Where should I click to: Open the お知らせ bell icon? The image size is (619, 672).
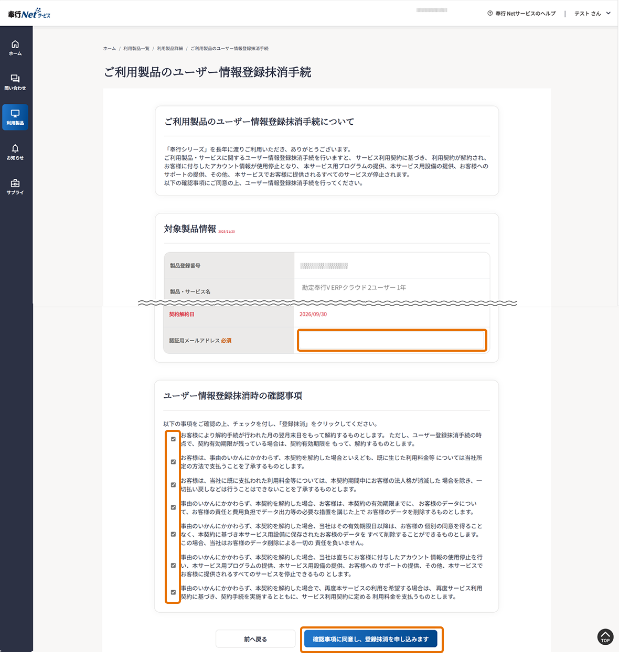coord(15,152)
